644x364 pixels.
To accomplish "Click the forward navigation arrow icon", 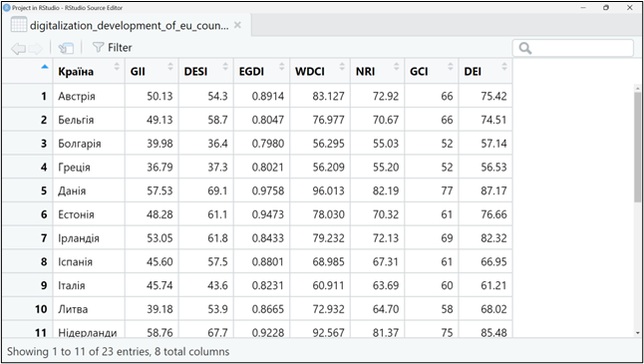I will [x=36, y=49].
